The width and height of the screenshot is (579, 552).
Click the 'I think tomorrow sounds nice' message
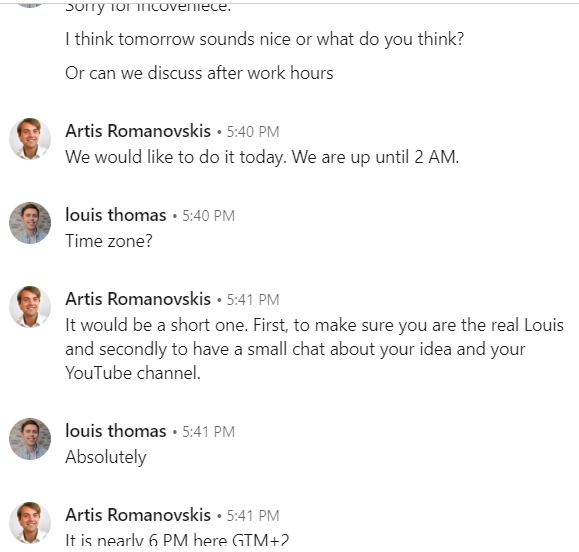265,39
